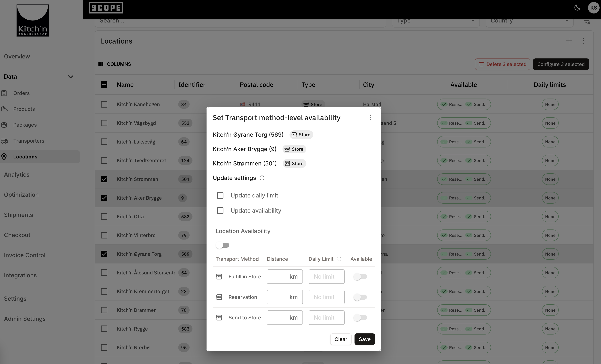This screenshot has height=364, width=601.
Task: Click the Daily Limit info icon
Action: 339,259
